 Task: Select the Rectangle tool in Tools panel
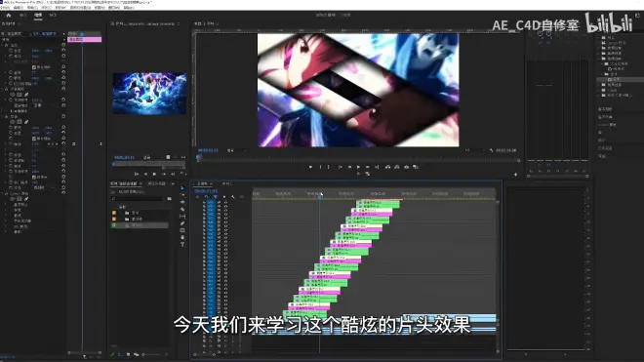pos(182,230)
